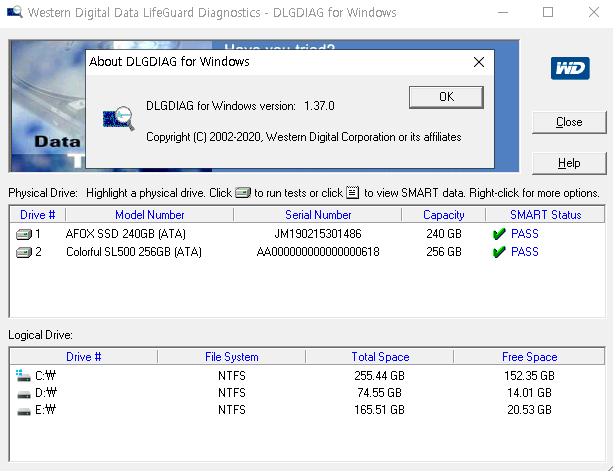
Task: Click the 240 GB capacity cell
Action: pos(444,234)
